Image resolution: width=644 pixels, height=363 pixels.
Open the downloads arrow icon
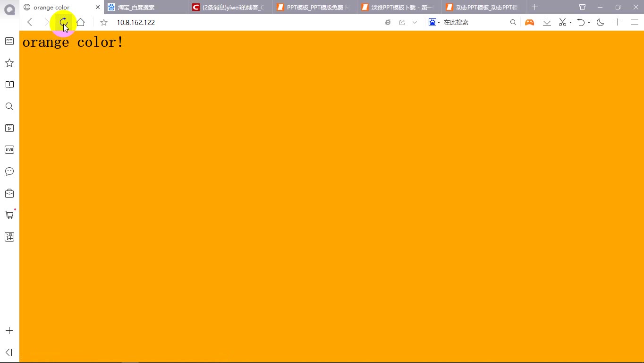[x=547, y=22]
